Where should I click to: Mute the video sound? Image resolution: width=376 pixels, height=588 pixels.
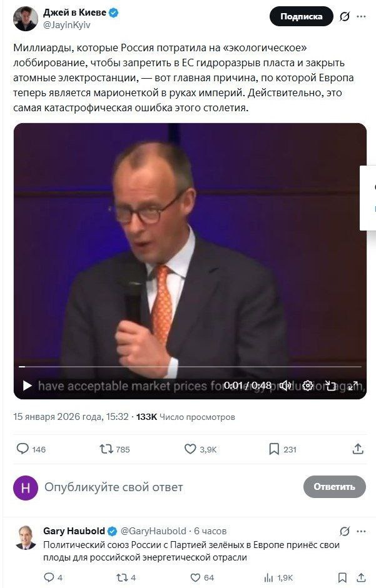285,386
